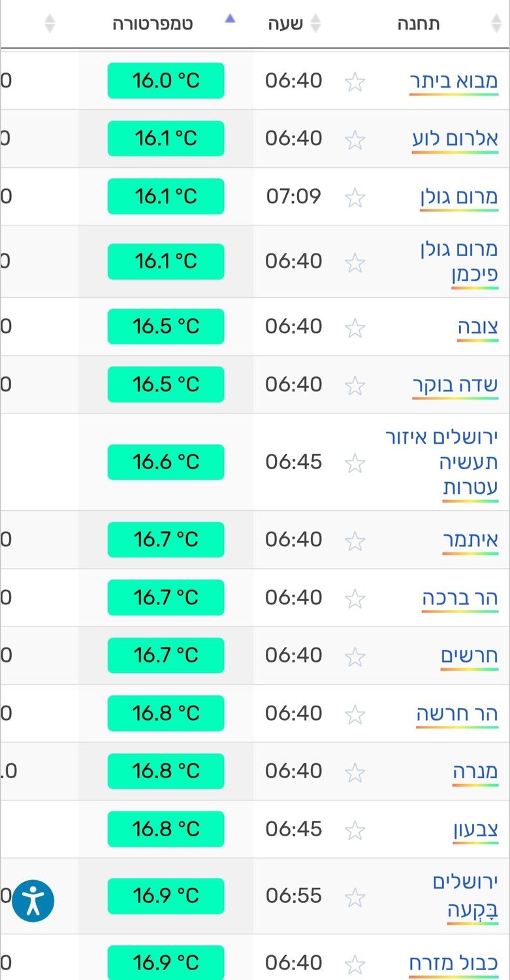Open ירושלים איזור תעשיה עטרות station link
Screen dimensions: 510x980
click(441, 463)
